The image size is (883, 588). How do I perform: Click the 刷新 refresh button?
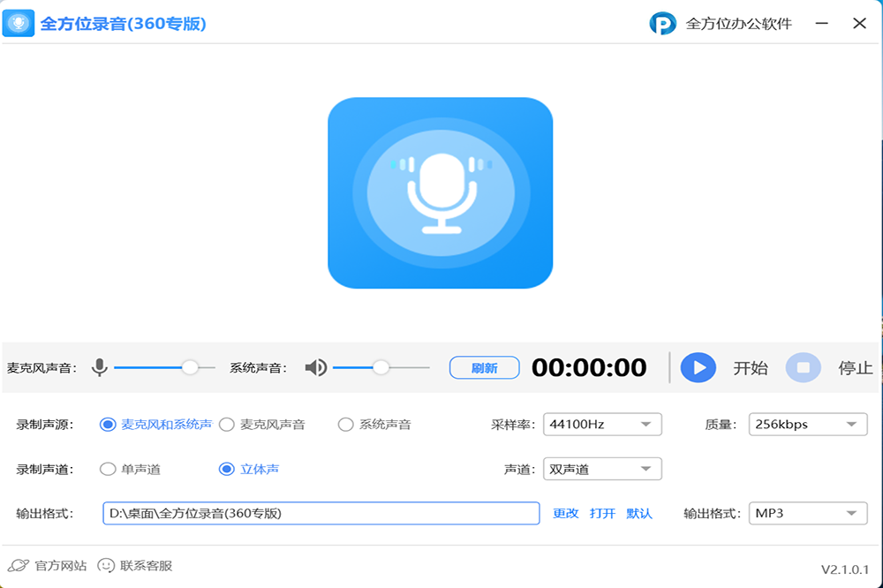click(484, 368)
